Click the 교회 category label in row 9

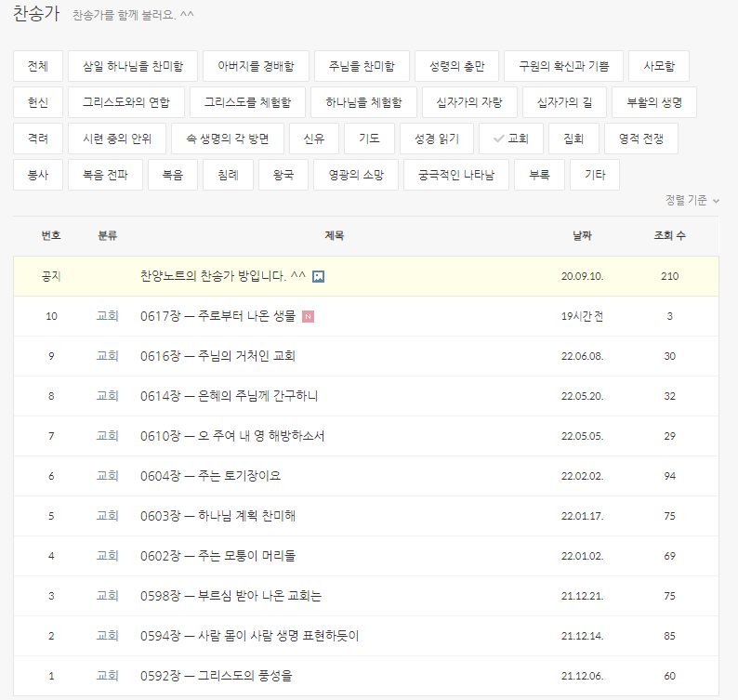click(x=108, y=356)
